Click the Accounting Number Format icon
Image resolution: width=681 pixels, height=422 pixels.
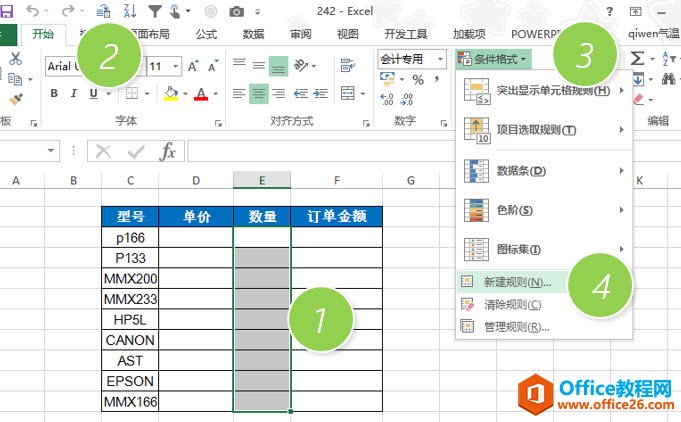387,79
